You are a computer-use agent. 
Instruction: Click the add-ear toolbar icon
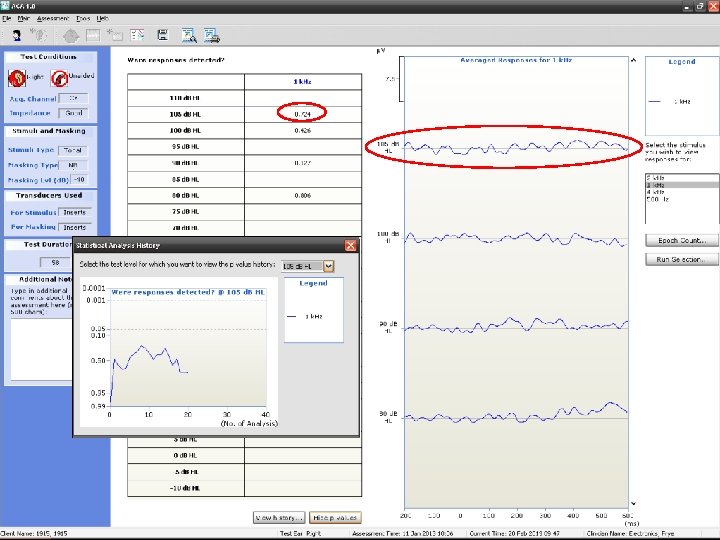pyautogui.click(x=39, y=35)
